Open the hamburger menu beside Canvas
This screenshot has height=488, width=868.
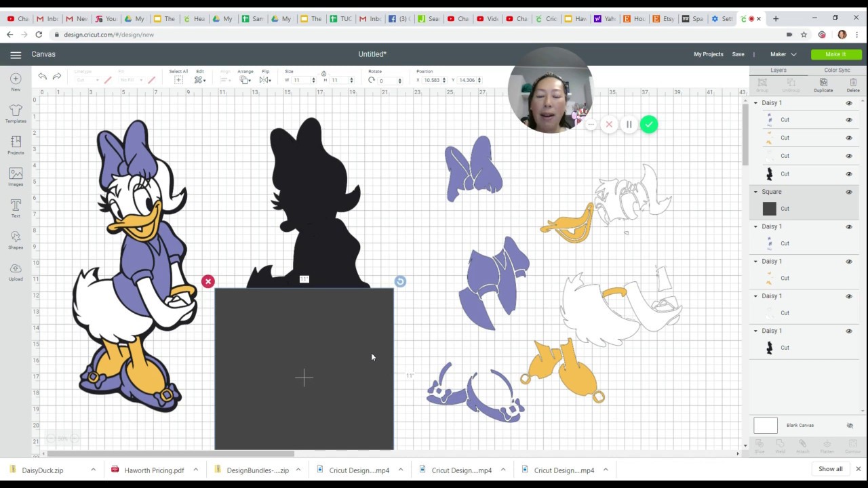16,54
